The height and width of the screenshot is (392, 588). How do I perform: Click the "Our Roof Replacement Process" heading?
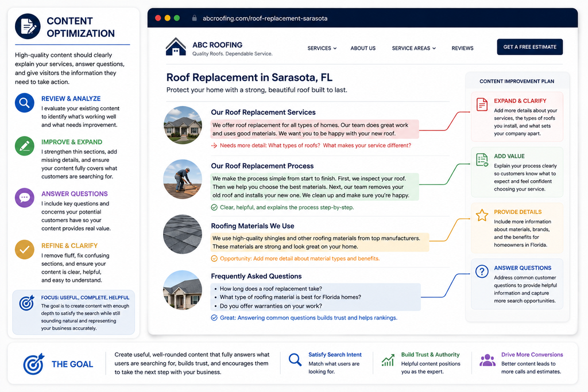(x=262, y=166)
